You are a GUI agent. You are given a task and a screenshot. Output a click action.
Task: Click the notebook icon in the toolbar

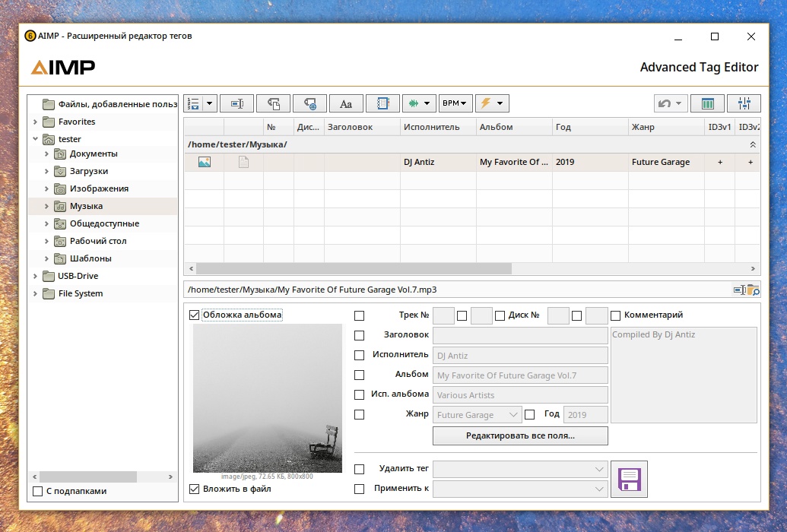tap(382, 103)
